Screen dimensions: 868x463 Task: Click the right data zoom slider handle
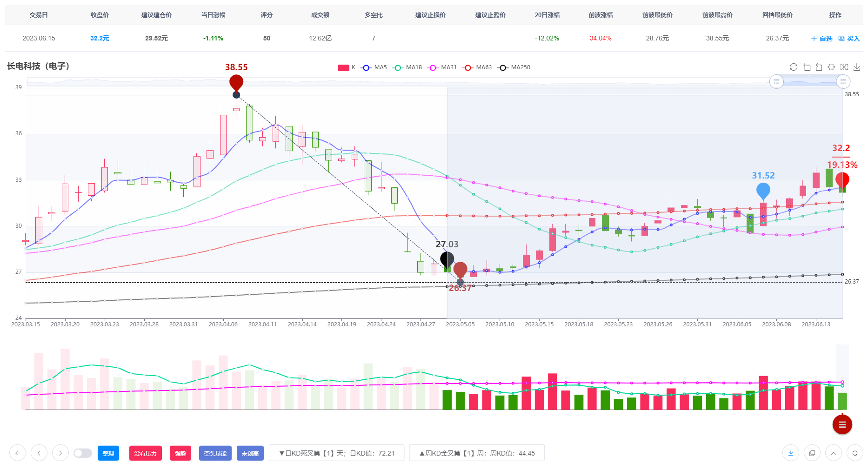843,82
